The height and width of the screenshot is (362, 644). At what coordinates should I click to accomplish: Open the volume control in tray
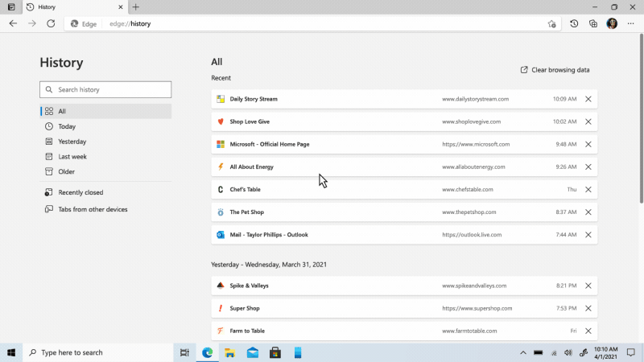(x=568, y=352)
